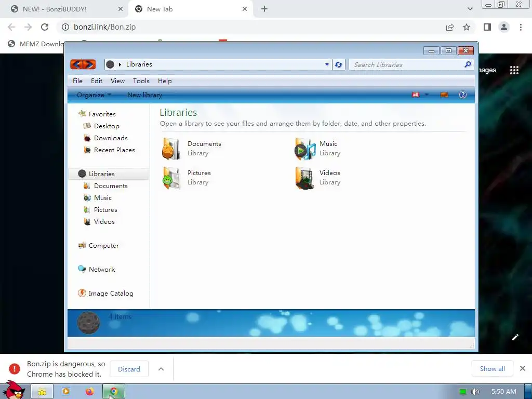Open Chrome tab search dropdown

pyautogui.click(x=470, y=9)
